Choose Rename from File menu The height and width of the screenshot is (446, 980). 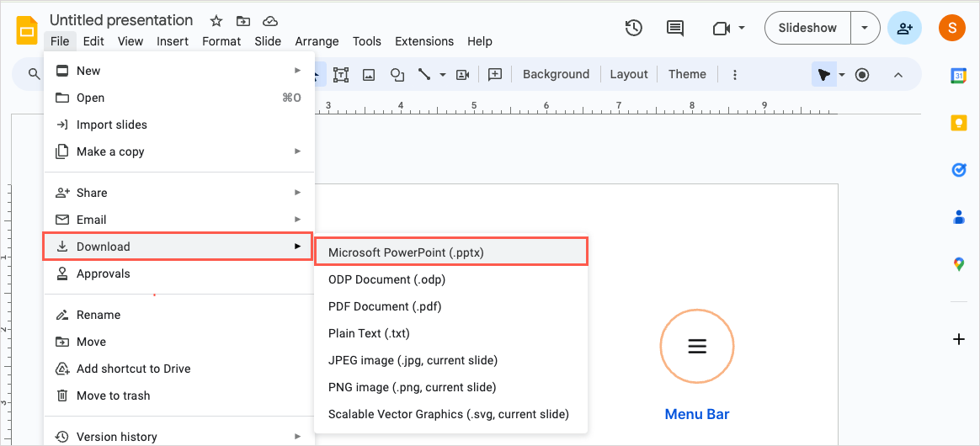178,314
